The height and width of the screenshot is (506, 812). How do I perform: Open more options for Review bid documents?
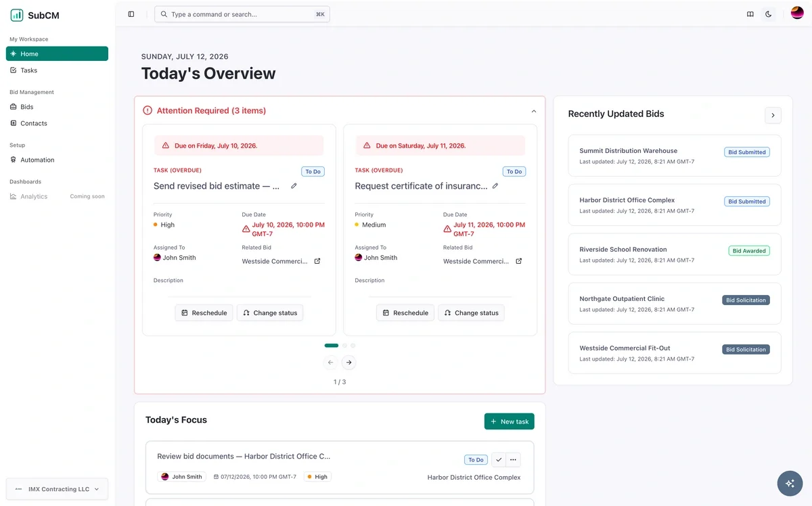(x=513, y=460)
